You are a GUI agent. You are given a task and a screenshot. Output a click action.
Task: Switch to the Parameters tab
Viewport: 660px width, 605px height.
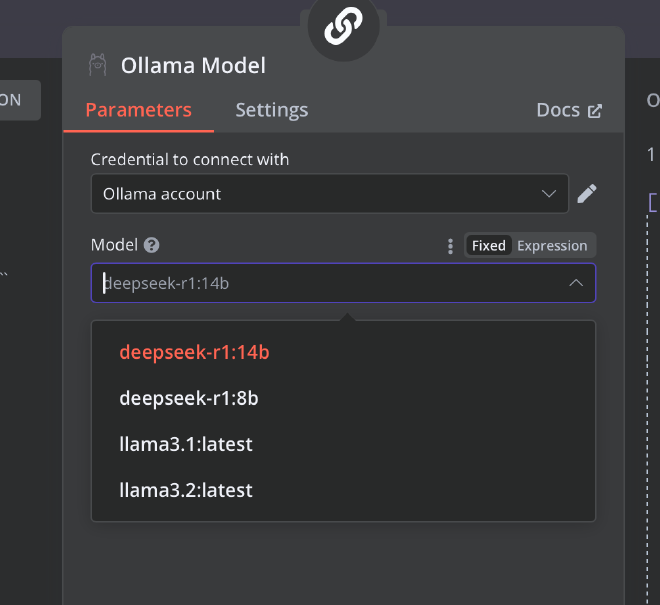point(138,110)
